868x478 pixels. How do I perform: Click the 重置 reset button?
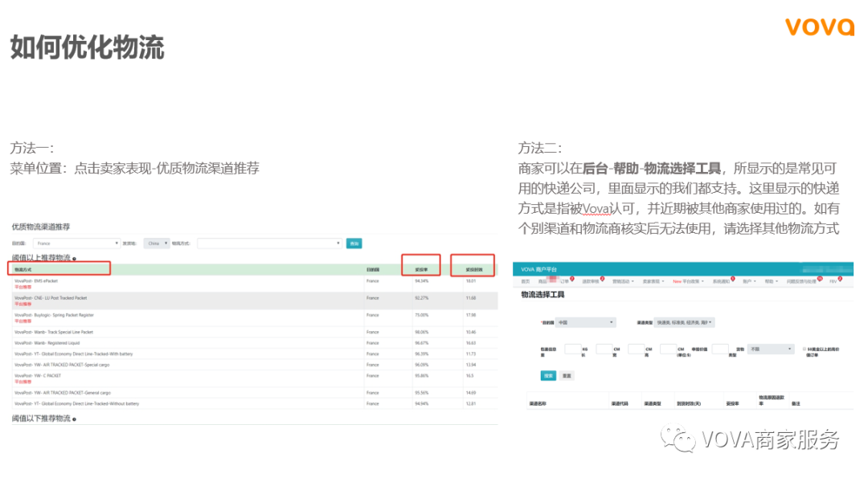click(567, 375)
